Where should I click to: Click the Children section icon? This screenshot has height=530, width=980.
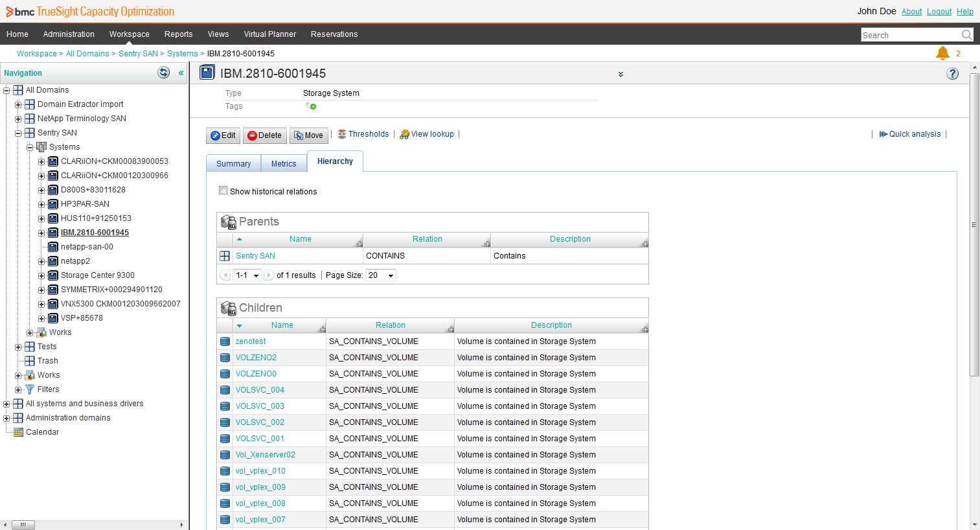click(x=228, y=308)
